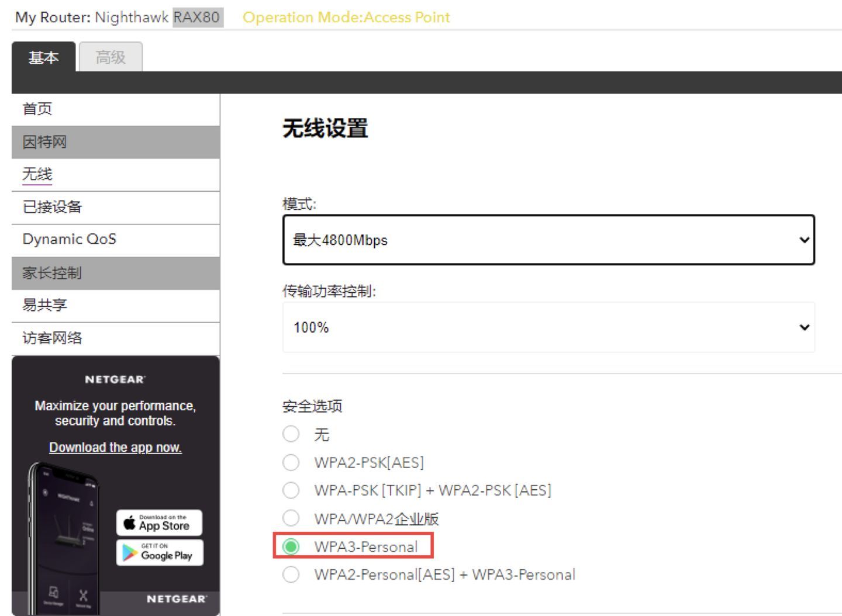
Task: Click the App Store download badge
Action: pyautogui.click(x=159, y=523)
